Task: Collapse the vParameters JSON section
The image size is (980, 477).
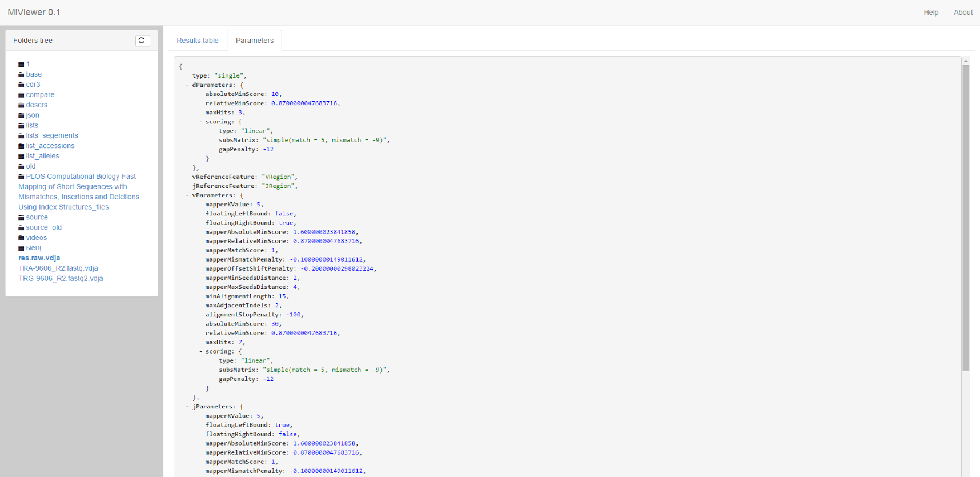Action: [187, 195]
